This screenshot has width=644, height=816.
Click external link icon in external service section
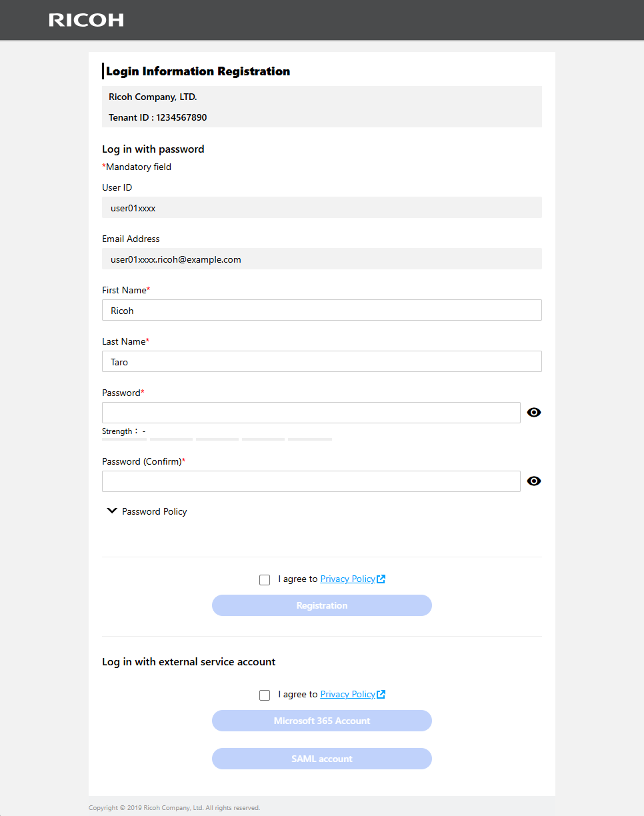[x=381, y=695]
